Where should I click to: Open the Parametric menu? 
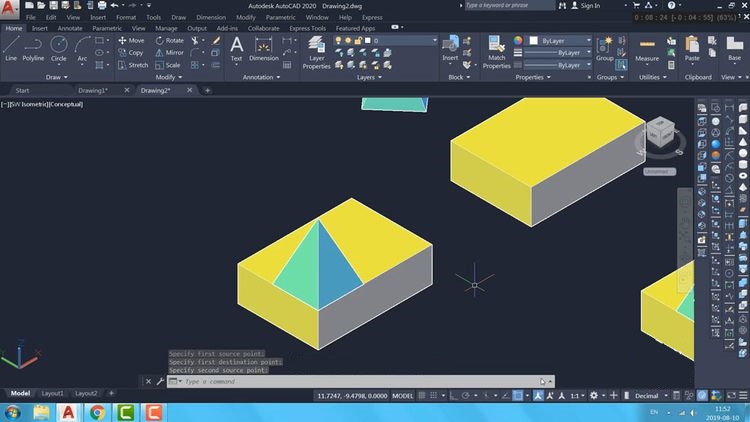280,17
